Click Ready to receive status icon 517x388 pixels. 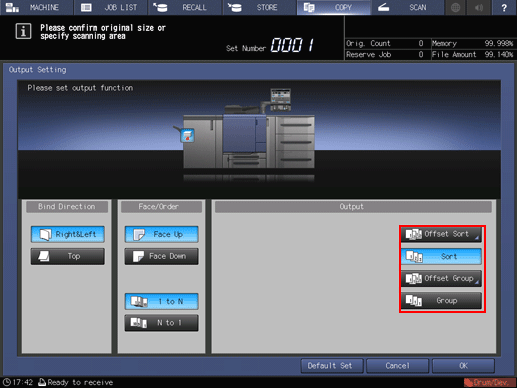[x=42, y=382]
